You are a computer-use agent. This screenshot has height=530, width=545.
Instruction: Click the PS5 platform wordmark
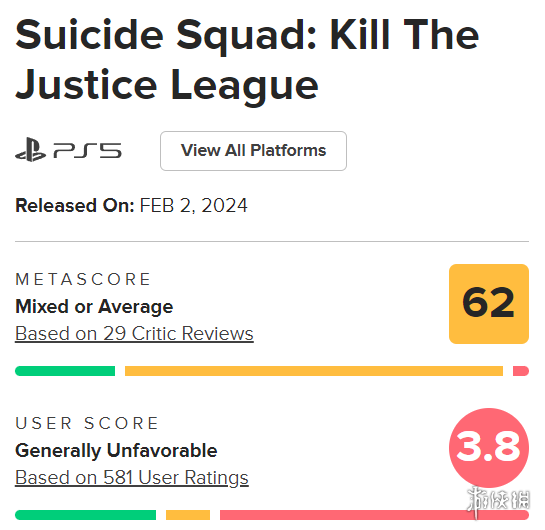tap(87, 150)
